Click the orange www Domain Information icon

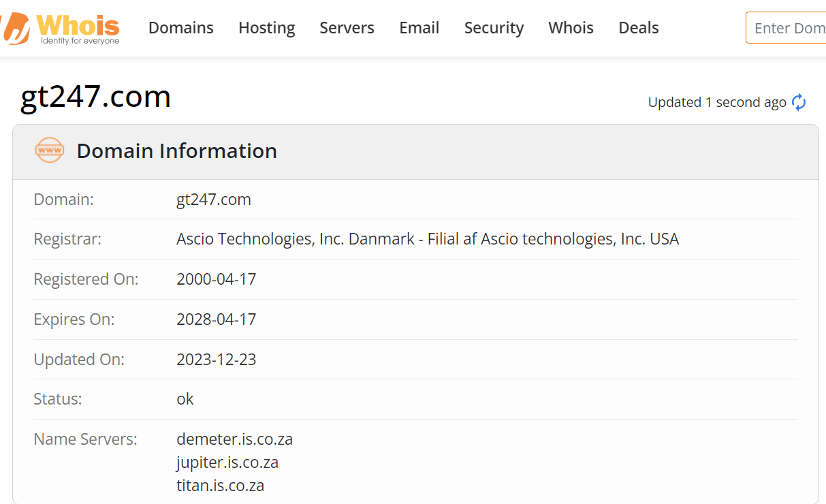[x=50, y=150]
